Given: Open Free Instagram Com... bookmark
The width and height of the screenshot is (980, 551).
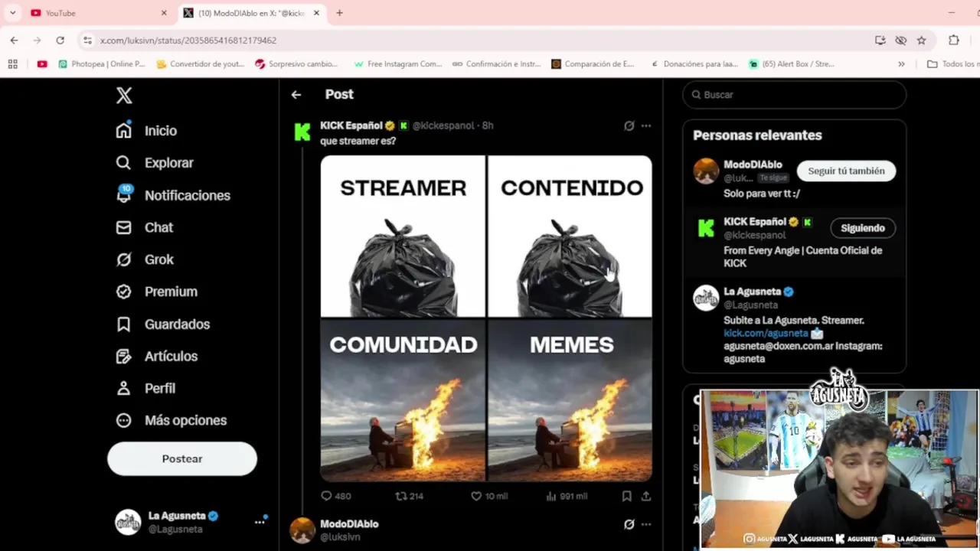Looking at the screenshot, I should (x=397, y=64).
